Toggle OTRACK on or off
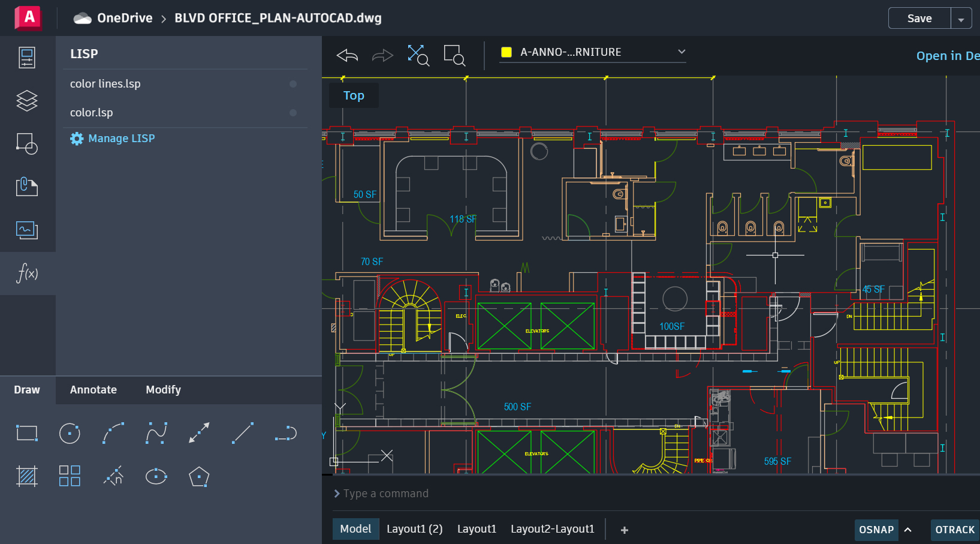The height and width of the screenshot is (544, 980). coord(954,530)
